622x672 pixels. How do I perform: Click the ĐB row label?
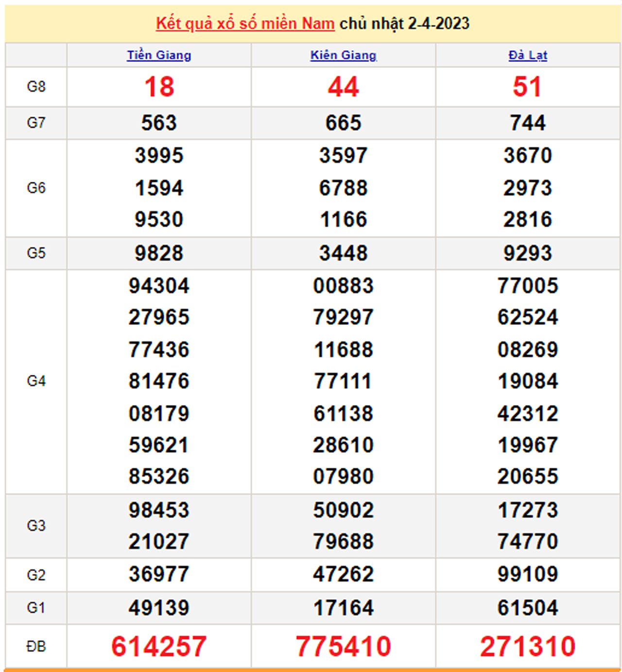pyautogui.click(x=36, y=647)
